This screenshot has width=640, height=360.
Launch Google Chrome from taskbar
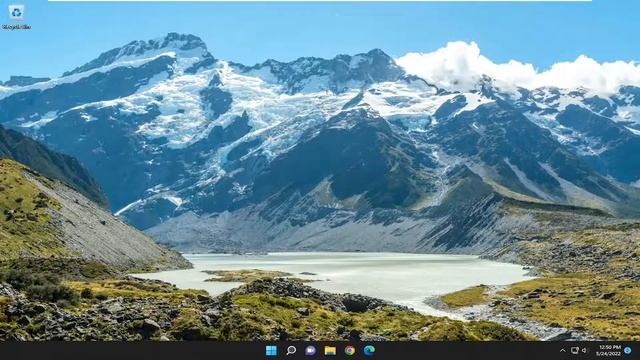(349, 350)
